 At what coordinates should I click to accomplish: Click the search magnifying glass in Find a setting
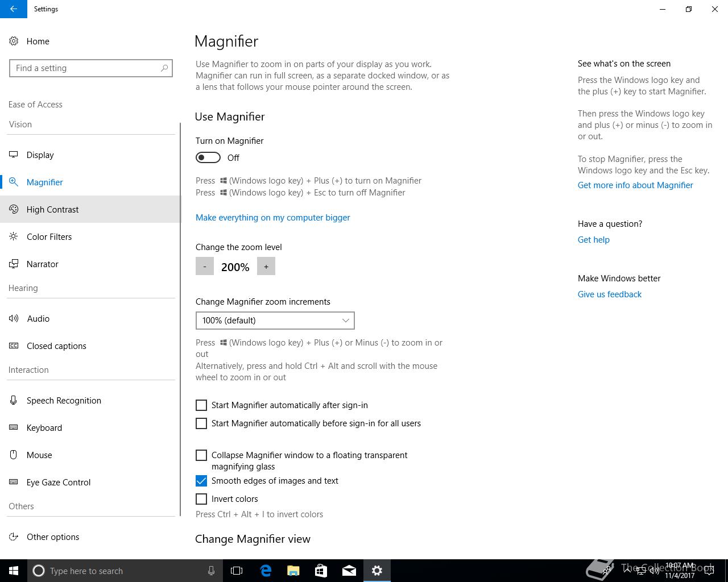164,68
